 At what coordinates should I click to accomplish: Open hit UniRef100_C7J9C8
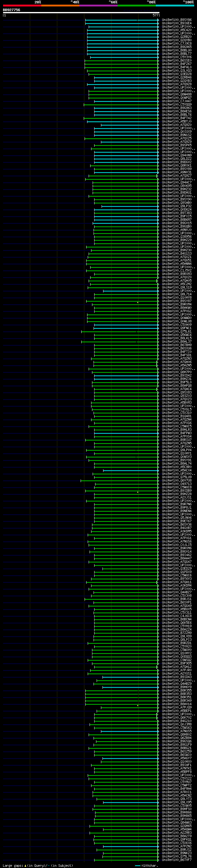177,43
